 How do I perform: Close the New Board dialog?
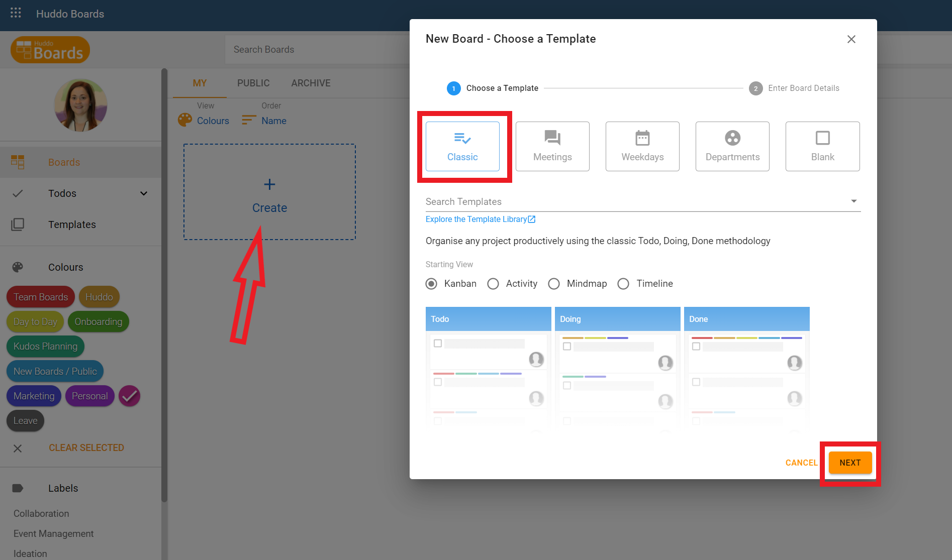(x=851, y=39)
